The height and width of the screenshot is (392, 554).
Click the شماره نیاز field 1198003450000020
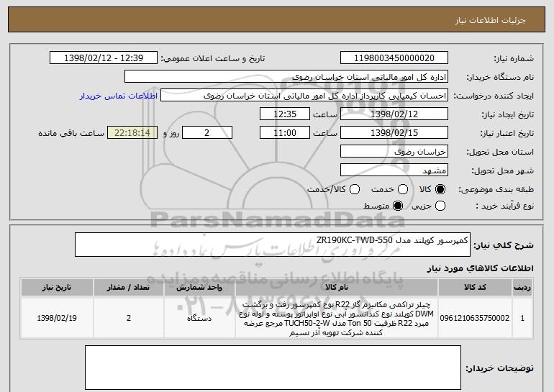click(x=394, y=58)
